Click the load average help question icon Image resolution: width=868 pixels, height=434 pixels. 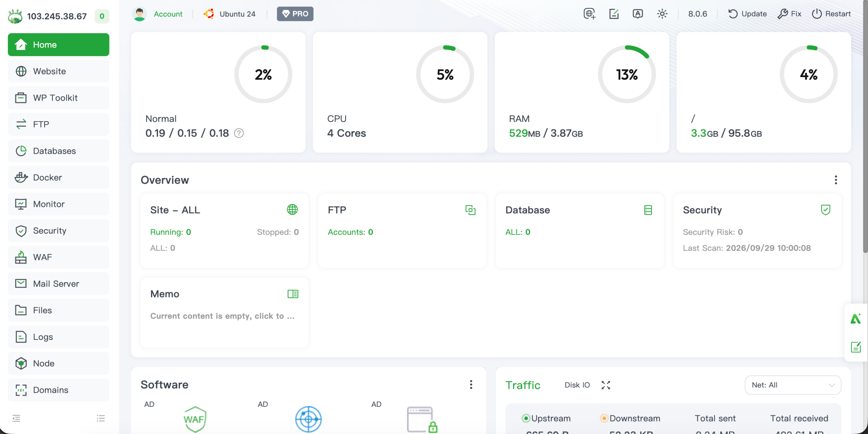239,133
